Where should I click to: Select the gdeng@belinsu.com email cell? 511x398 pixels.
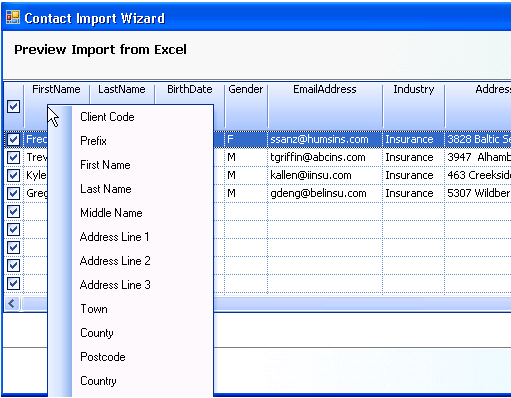click(x=325, y=193)
